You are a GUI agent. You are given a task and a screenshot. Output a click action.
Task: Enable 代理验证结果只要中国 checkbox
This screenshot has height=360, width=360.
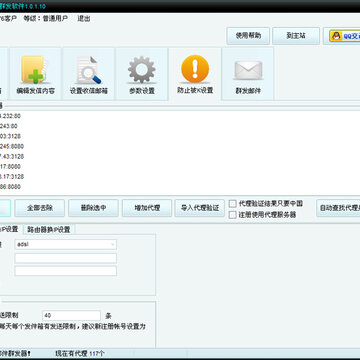[x=233, y=203]
